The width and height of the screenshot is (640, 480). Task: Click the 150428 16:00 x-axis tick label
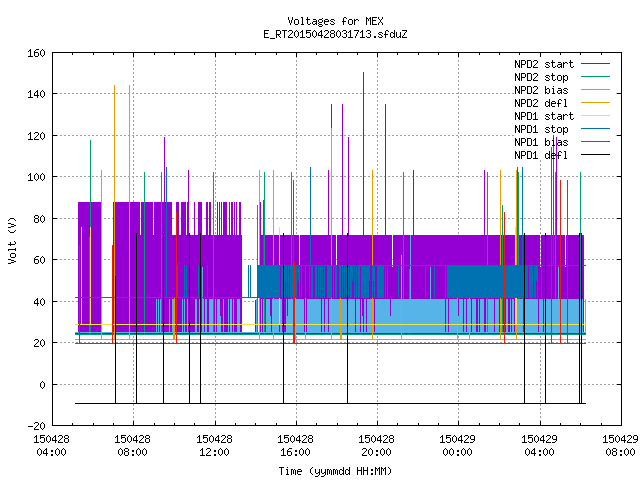(x=295, y=446)
